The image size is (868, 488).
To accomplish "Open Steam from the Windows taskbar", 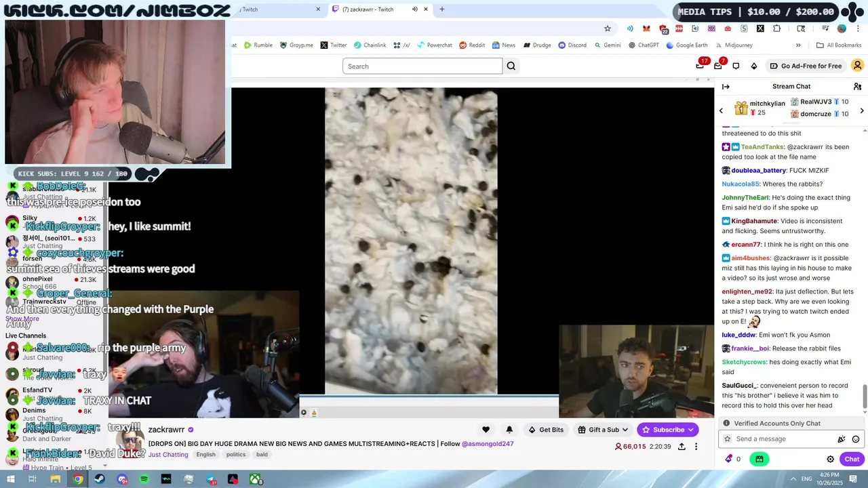I will pos(100,479).
